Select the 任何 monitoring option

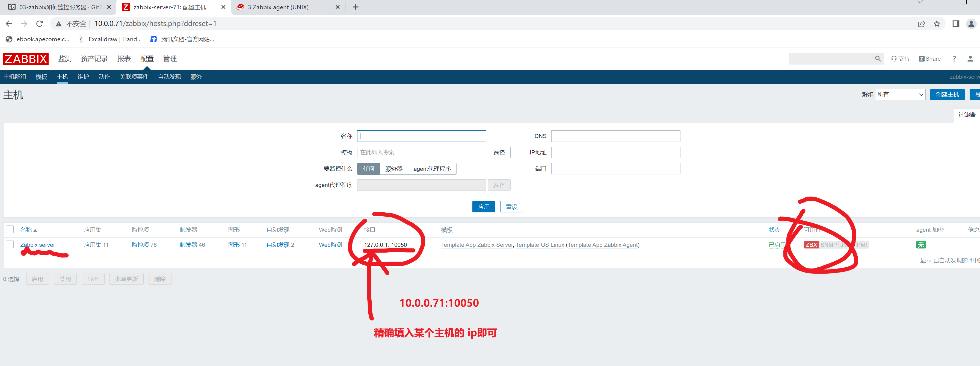click(368, 169)
